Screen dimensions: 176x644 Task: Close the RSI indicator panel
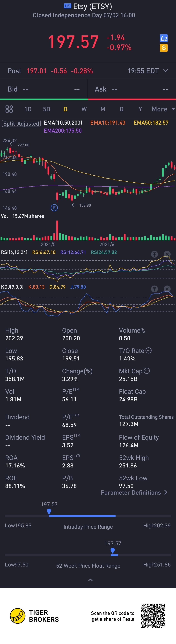(x=167, y=254)
